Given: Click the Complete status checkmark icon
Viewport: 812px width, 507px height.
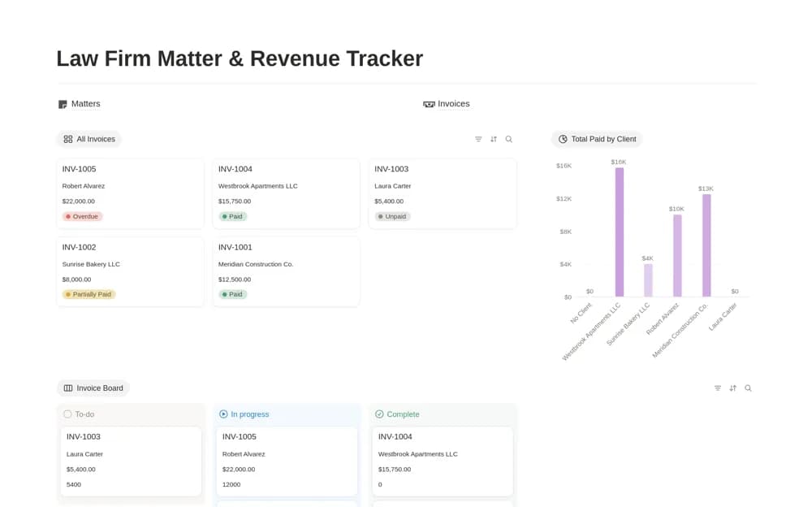Looking at the screenshot, I should click(x=379, y=414).
